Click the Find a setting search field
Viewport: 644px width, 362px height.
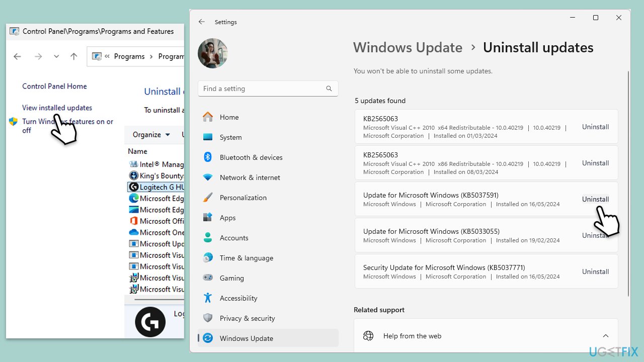coord(268,88)
